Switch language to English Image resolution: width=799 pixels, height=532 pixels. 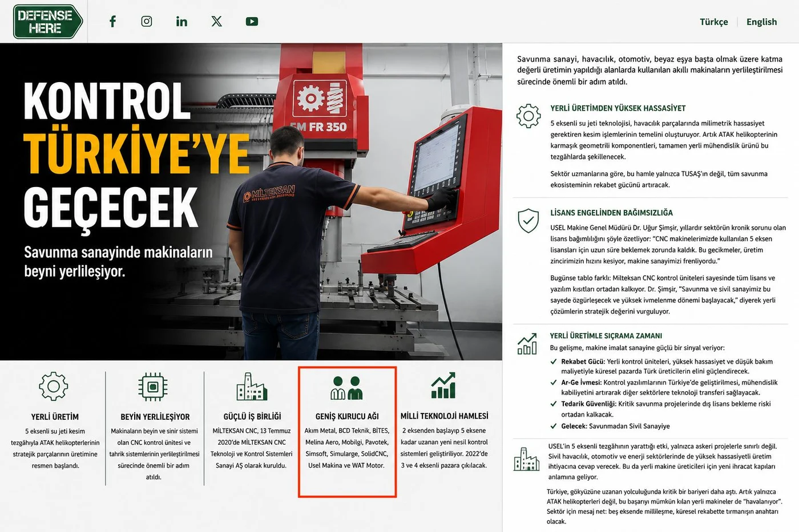coord(762,22)
